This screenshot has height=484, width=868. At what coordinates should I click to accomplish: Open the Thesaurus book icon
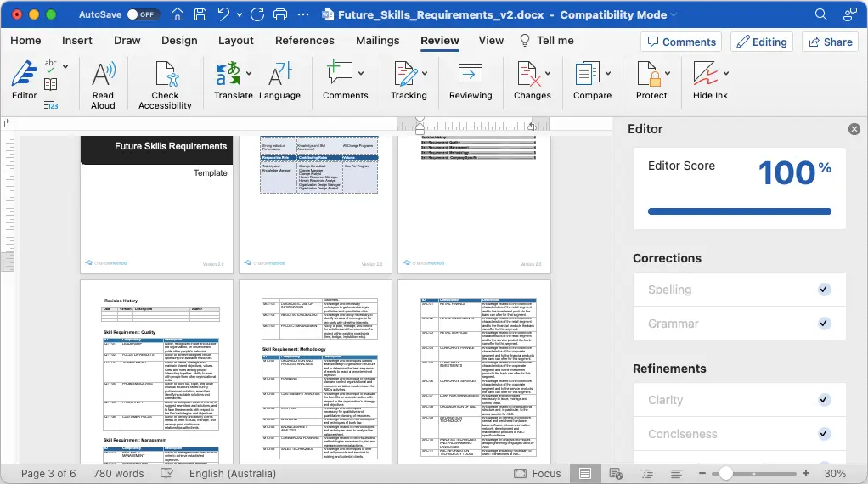pos(51,84)
